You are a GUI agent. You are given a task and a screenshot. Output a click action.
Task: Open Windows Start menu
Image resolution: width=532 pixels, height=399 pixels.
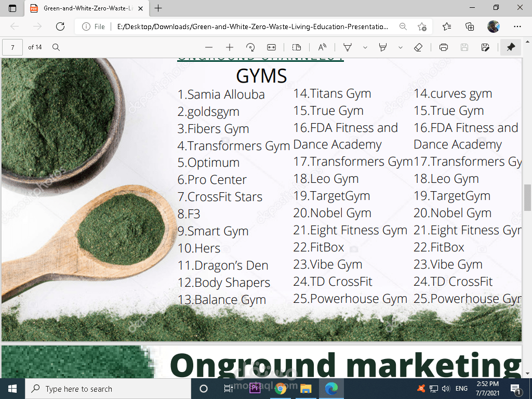pyautogui.click(x=12, y=389)
